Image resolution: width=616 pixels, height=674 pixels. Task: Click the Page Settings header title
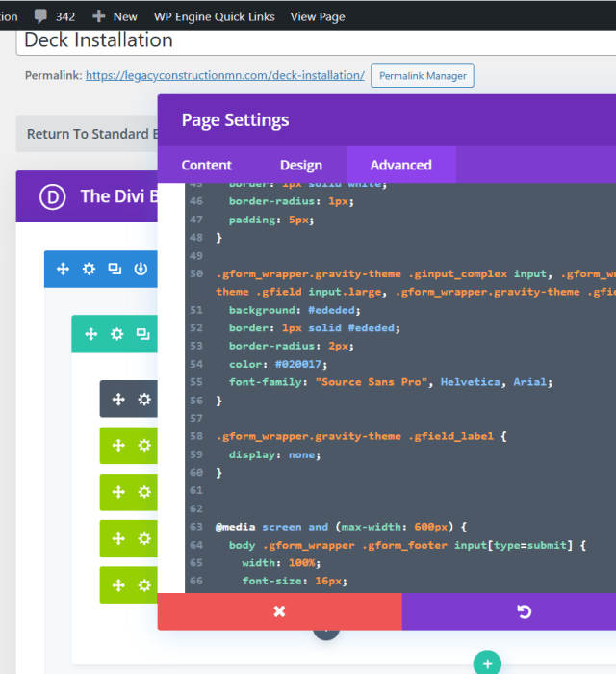tap(236, 120)
